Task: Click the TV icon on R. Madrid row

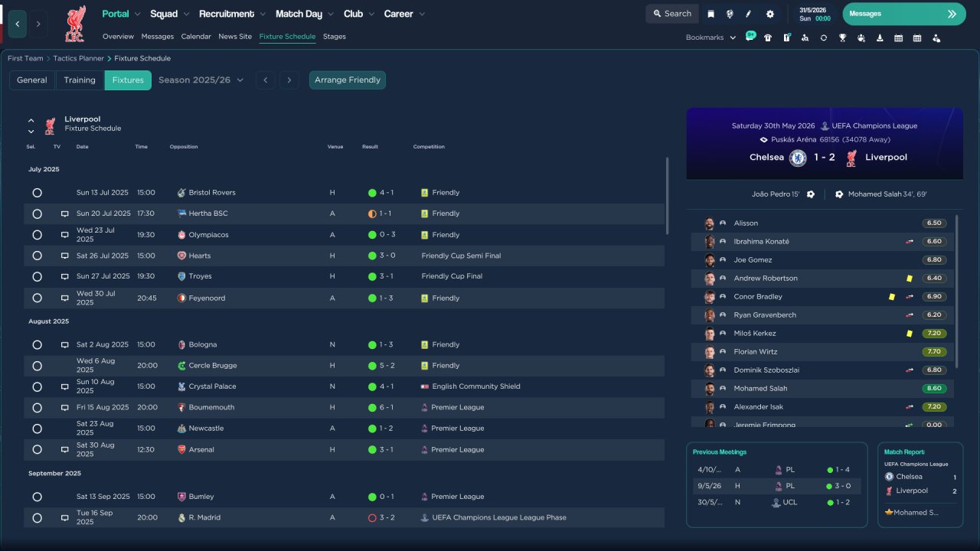Action: pos(65,518)
